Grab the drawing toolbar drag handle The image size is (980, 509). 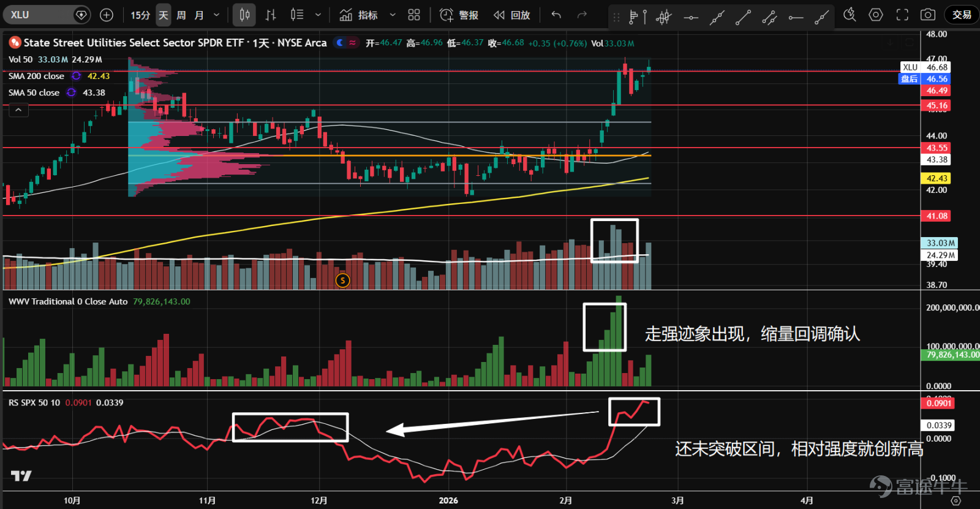[x=616, y=17]
